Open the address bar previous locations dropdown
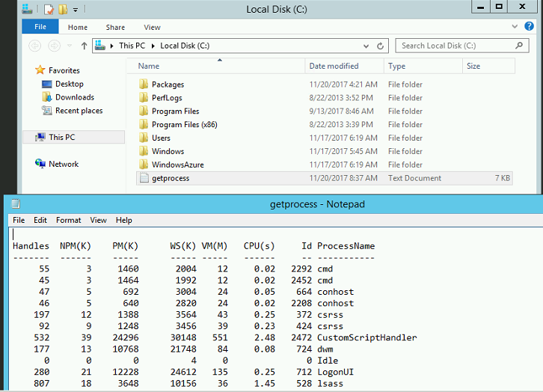This screenshot has width=543, height=392. coord(366,46)
